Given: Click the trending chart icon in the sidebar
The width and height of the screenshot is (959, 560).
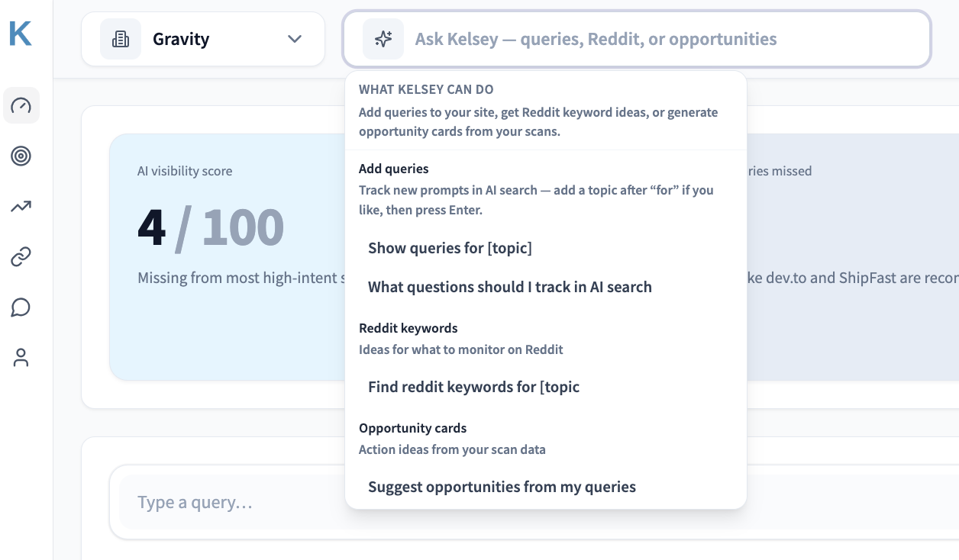Looking at the screenshot, I should [21, 206].
